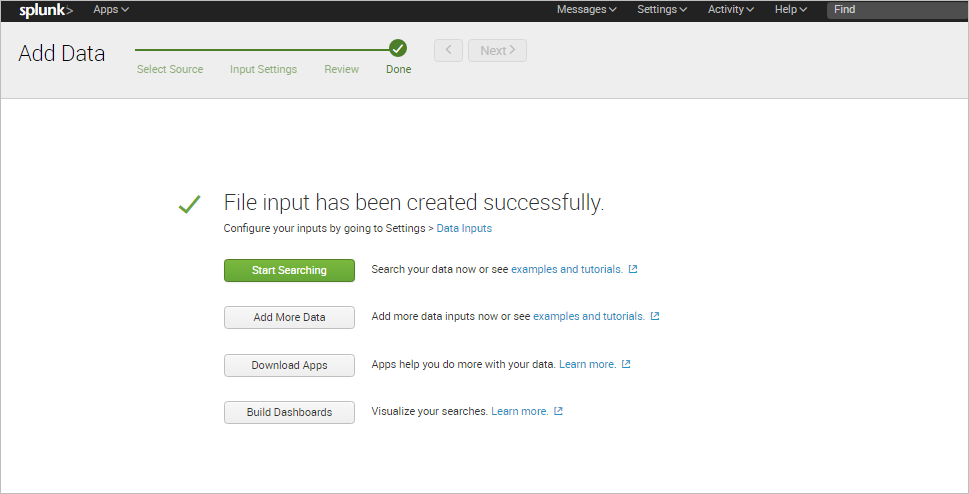969x494 pixels.
Task: Click the green Done checkmark step icon
Action: [398, 49]
